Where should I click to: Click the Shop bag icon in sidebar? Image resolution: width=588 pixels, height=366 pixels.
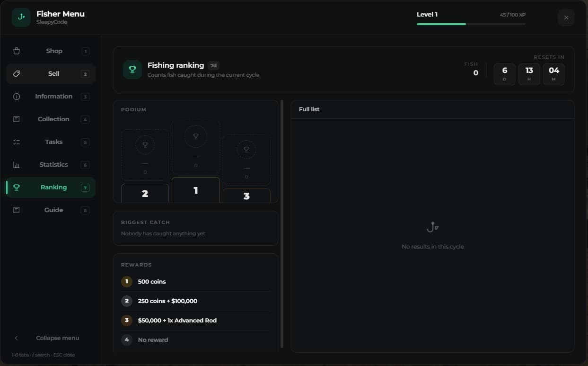17,51
